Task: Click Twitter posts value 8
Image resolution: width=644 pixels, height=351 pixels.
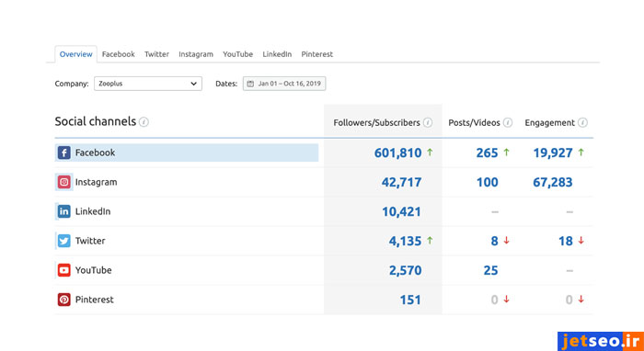Action: tap(495, 241)
